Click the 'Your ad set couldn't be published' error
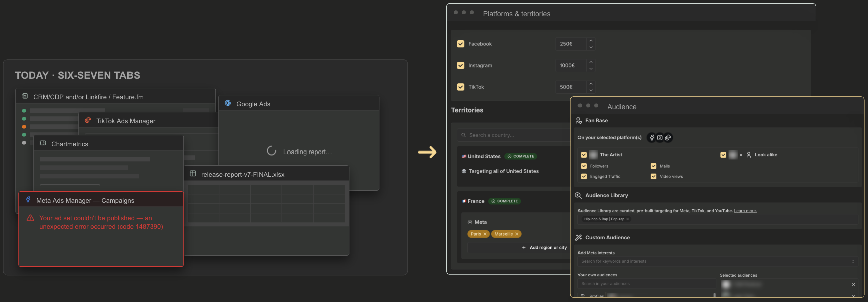This screenshot has width=868, height=302. click(x=101, y=222)
